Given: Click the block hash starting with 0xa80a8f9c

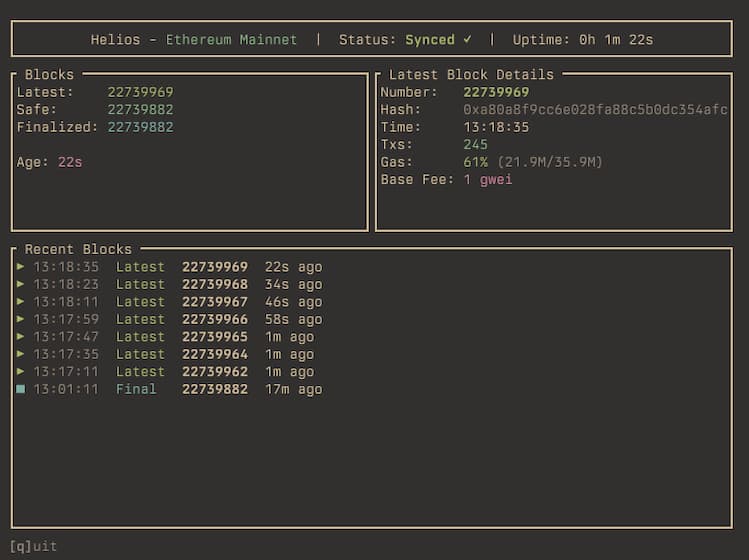Looking at the screenshot, I should coord(595,110).
